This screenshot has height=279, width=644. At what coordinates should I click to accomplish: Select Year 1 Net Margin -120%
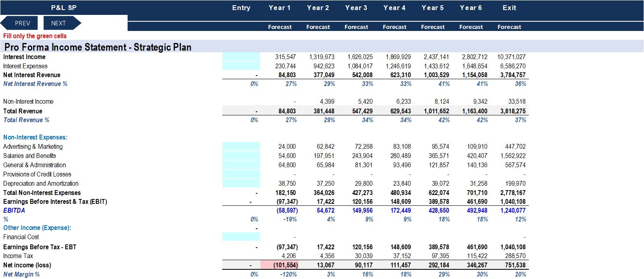pyautogui.click(x=288, y=274)
